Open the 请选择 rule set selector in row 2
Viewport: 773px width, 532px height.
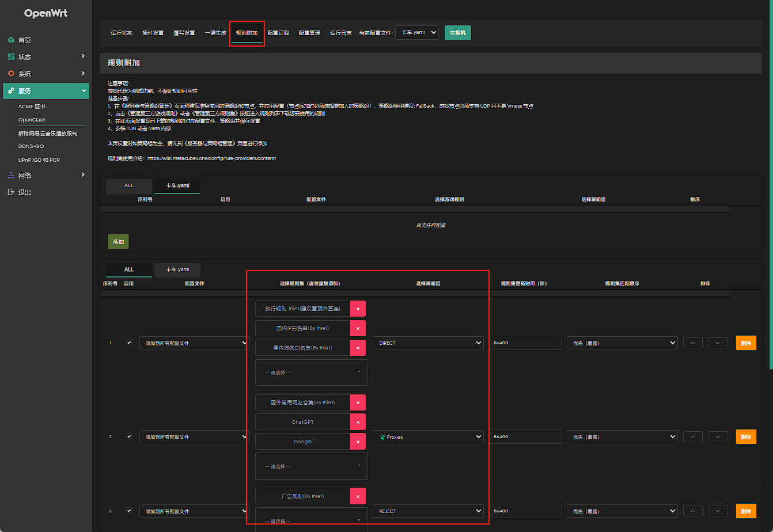pos(312,466)
